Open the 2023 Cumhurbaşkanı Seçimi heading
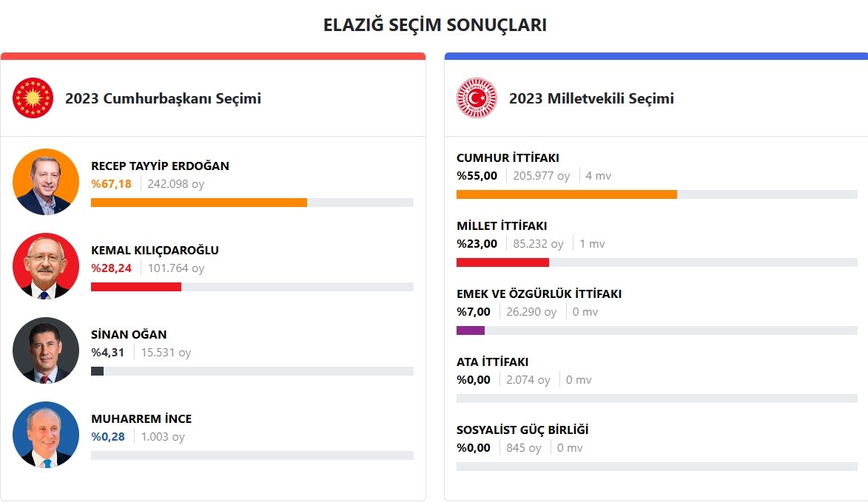The height and width of the screenshot is (502, 868). pyautogui.click(x=163, y=98)
